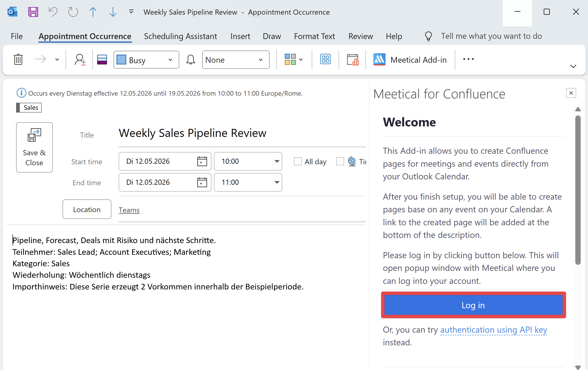Click the grid-view apps icon in ribbon
The image size is (588, 370).
(x=325, y=59)
